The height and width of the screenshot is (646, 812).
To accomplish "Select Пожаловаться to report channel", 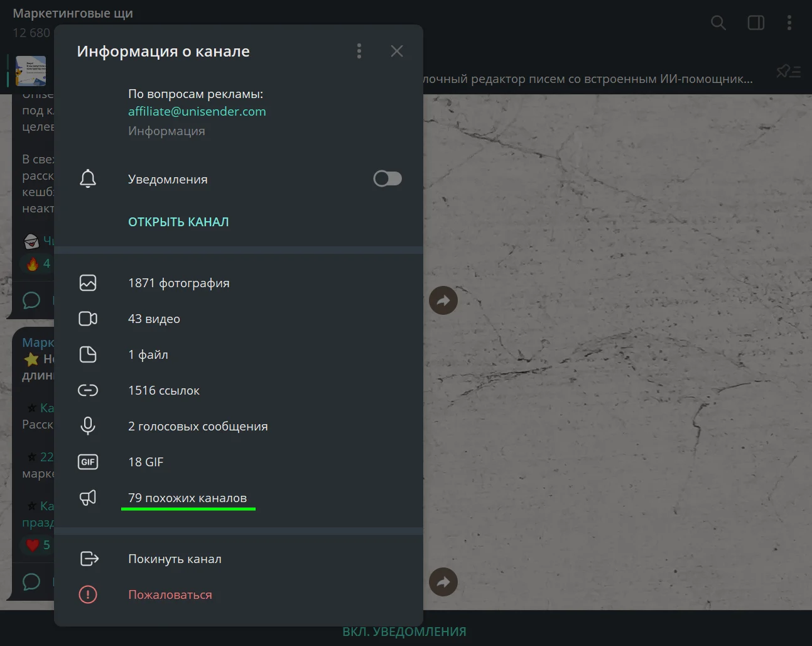I will coord(170,594).
